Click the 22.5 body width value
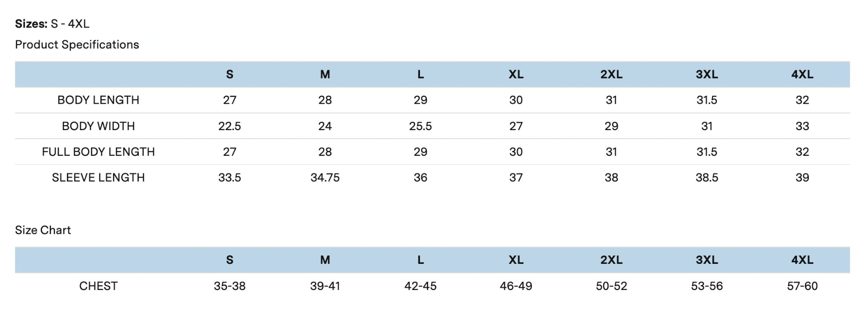The width and height of the screenshot is (868, 314). click(x=229, y=126)
